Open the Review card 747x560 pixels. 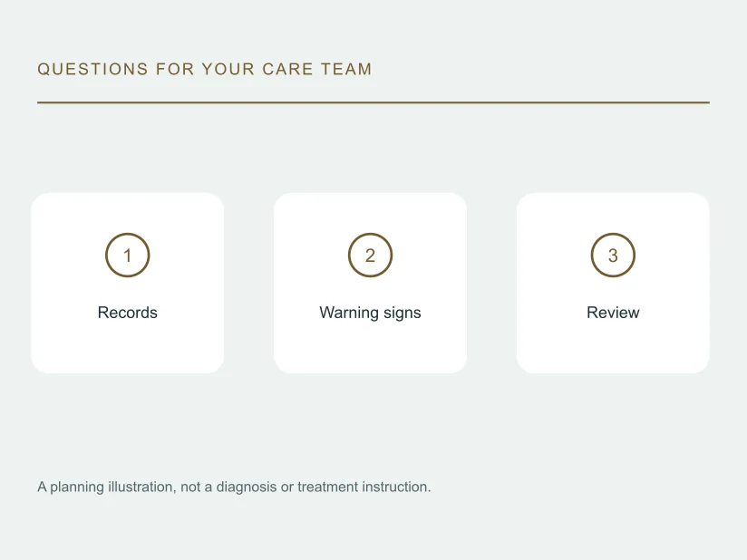pos(613,283)
